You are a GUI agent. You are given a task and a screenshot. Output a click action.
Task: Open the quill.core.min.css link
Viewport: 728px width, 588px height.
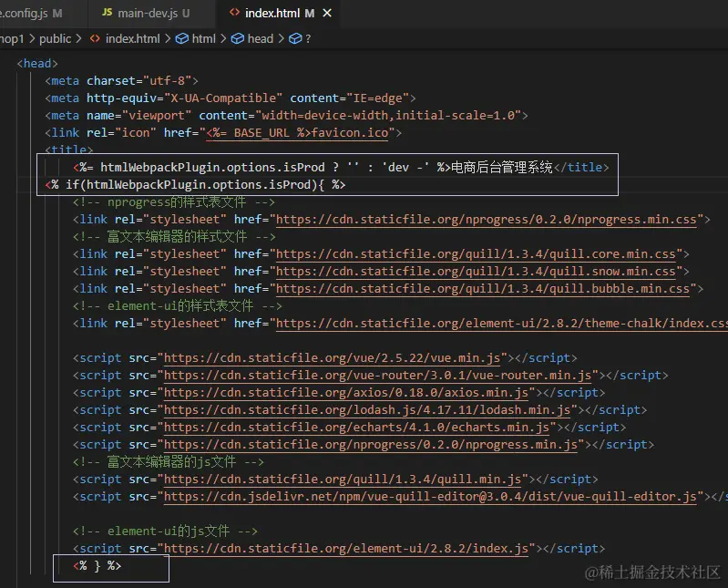coord(476,254)
